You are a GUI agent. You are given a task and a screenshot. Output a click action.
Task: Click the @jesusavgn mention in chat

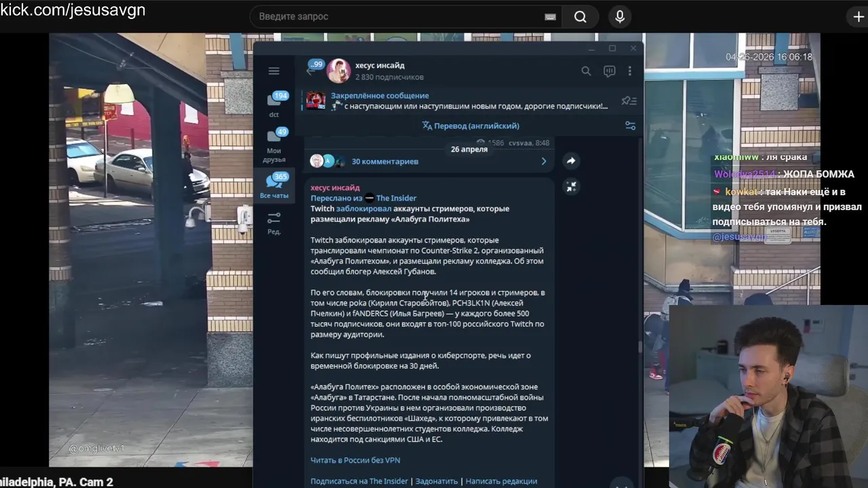click(738, 237)
